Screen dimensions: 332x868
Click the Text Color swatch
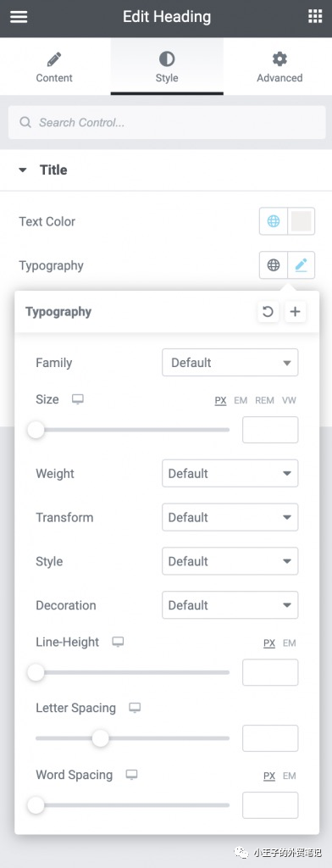pyautogui.click(x=301, y=221)
